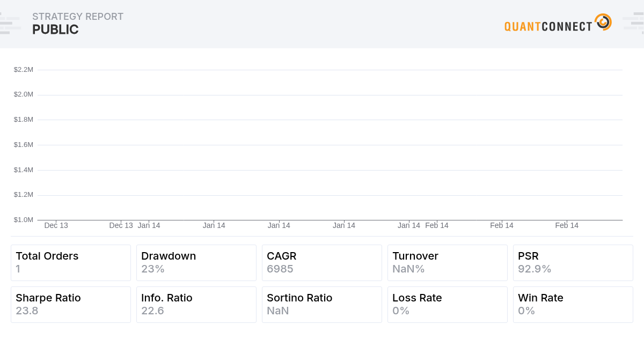This screenshot has height=339, width=644.
Task: Click the Loss Rate card
Action: pos(448,305)
